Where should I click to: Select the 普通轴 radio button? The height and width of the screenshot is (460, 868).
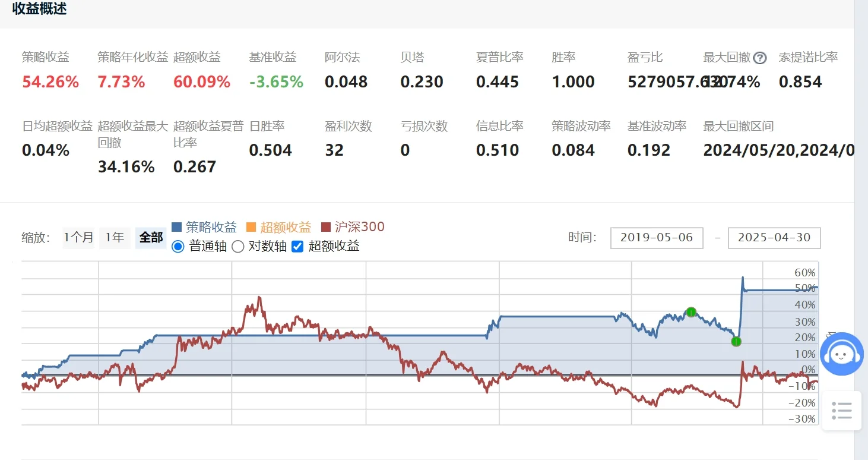coord(178,246)
